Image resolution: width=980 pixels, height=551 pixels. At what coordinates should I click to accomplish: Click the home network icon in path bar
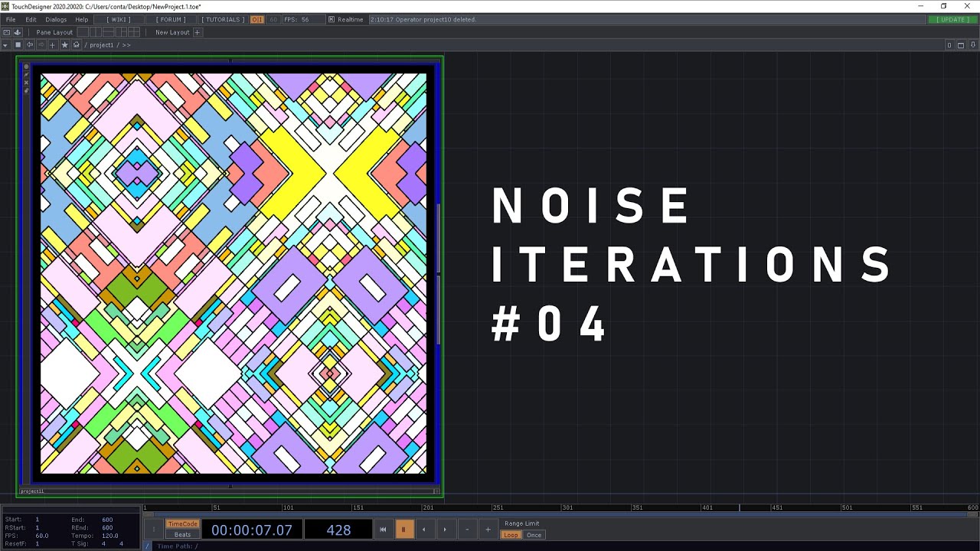(x=76, y=45)
